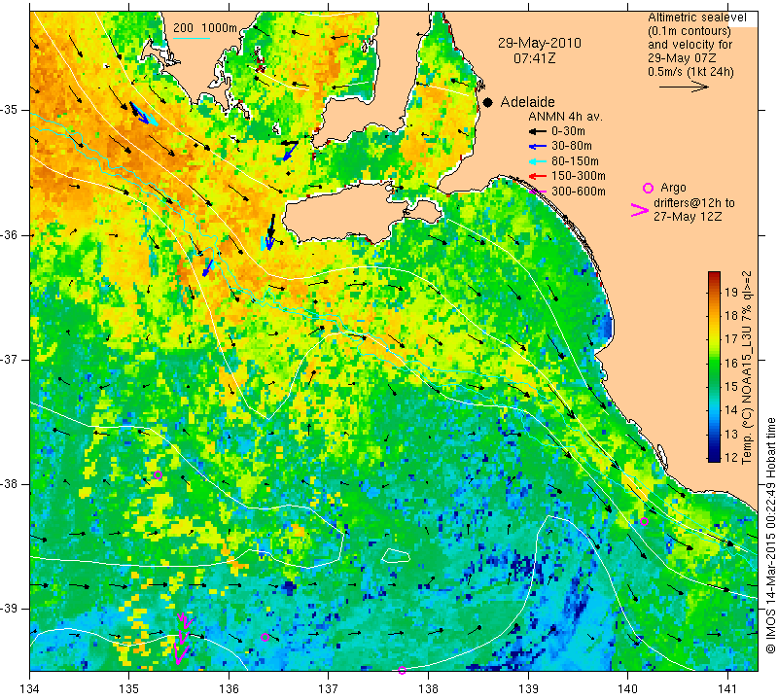
Task: Click the magenta drifter chevron legend symbol
Action: tap(640, 210)
